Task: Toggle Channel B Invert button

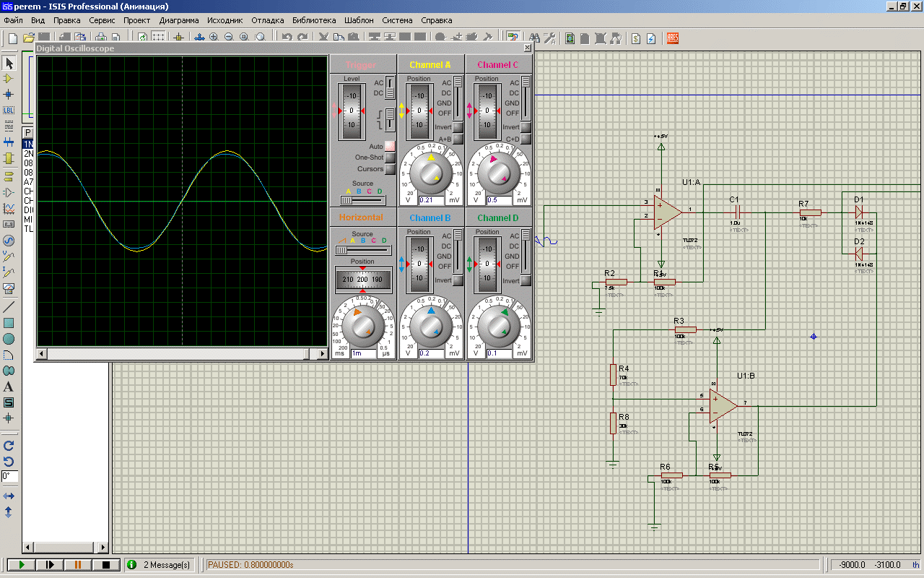Action: [458, 280]
